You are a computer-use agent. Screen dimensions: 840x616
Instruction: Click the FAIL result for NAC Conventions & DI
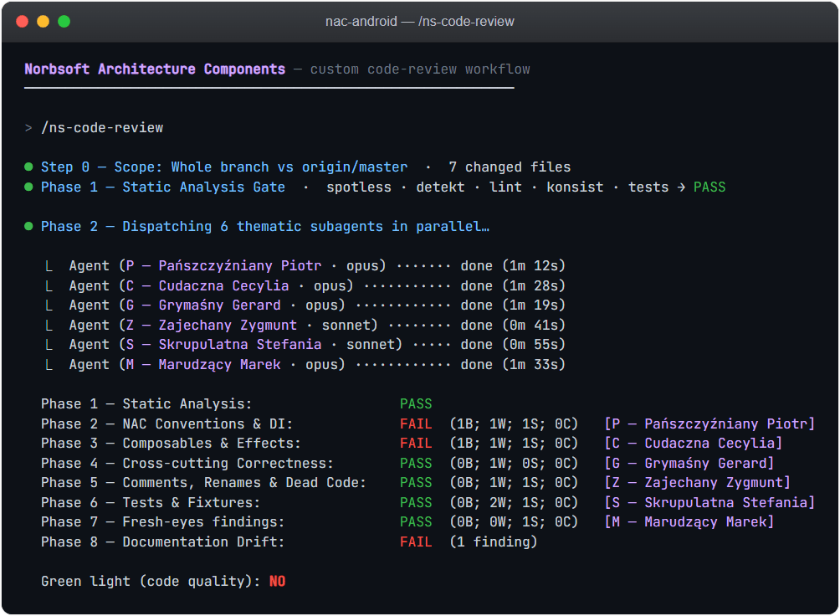point(416,424)
